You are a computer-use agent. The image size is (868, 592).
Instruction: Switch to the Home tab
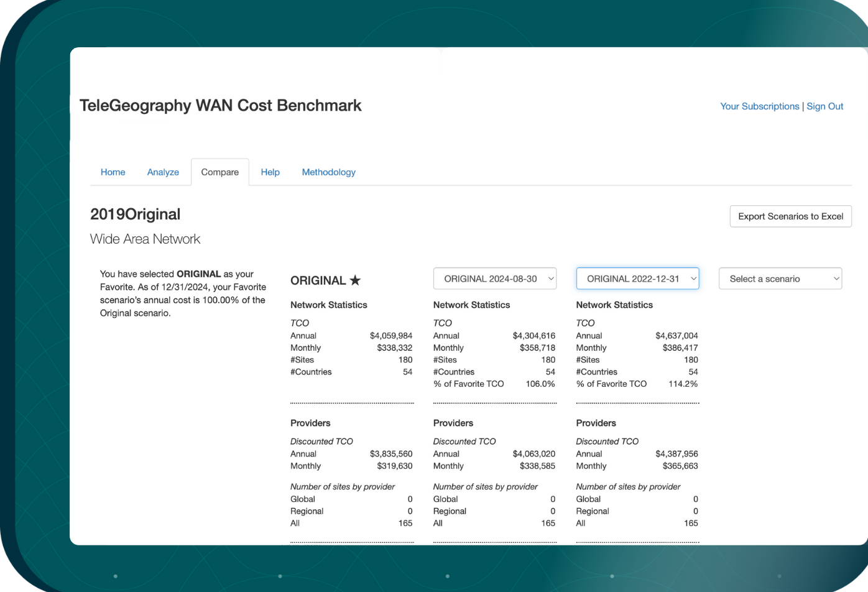pyautogui.click(x=113, y=172)
